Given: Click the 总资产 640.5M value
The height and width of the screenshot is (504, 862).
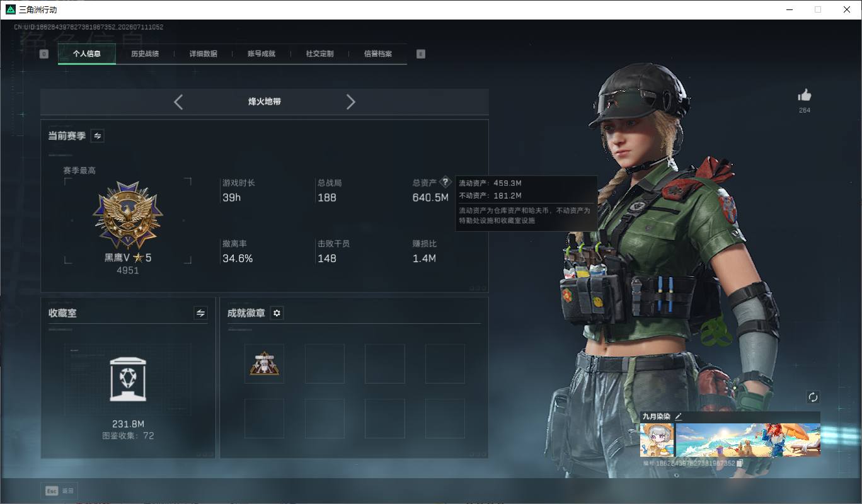Looking at the screenshot, I should pos(430,198).
